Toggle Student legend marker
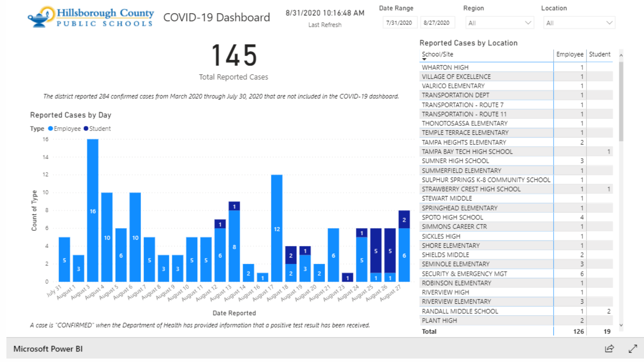644x362 pixels. (x=86, y=128)
